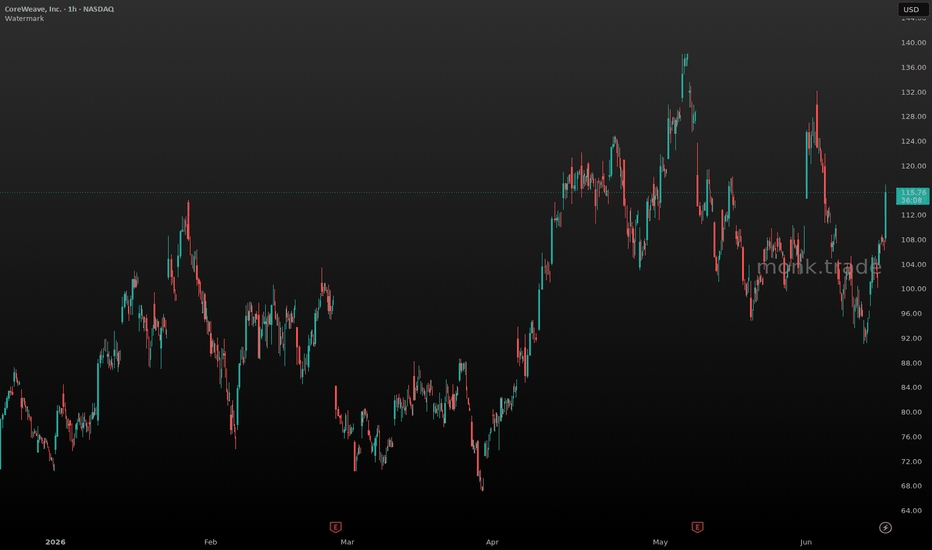Click the CoreWeave, Inc. chart title
This screenshot has height=550, width=932.
59,9
